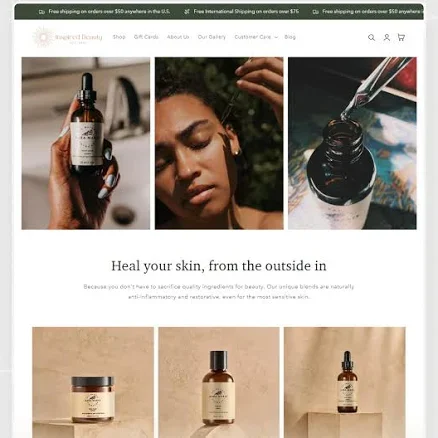
Task: Select the black-capped bottle product image
Action: click(x=219, y=382)
